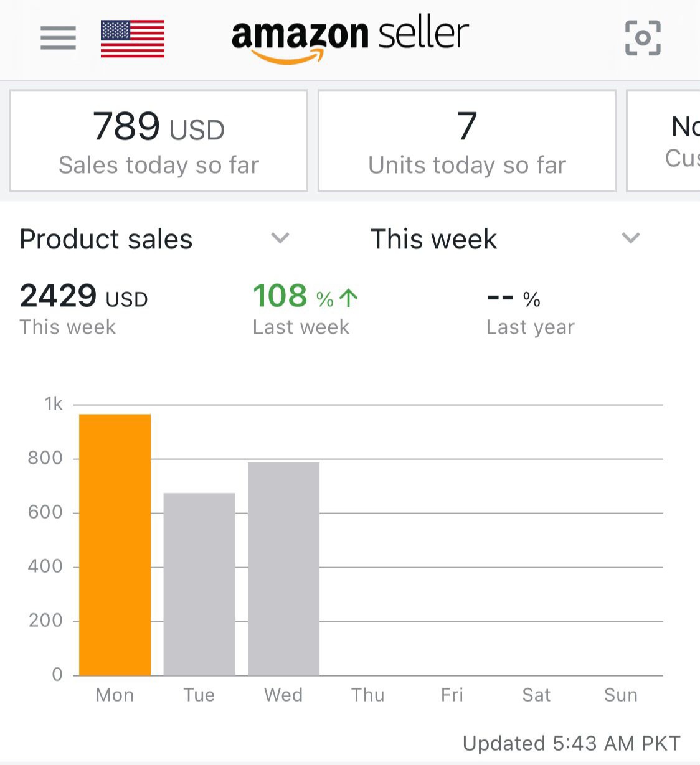The height and width of the screenshot is (765, 700).
Task: Open the Product sales metric selector
Action: tap(106, 239)
